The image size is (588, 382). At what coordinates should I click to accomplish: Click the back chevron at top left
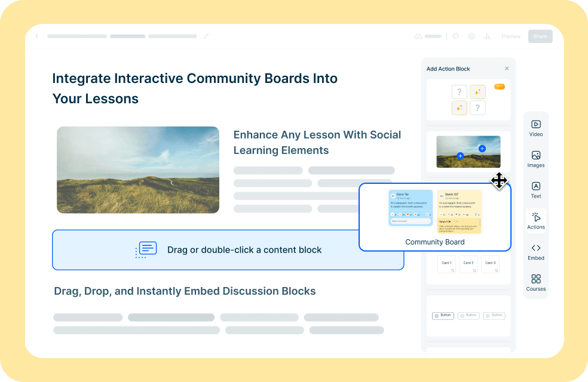coord(36,36)
